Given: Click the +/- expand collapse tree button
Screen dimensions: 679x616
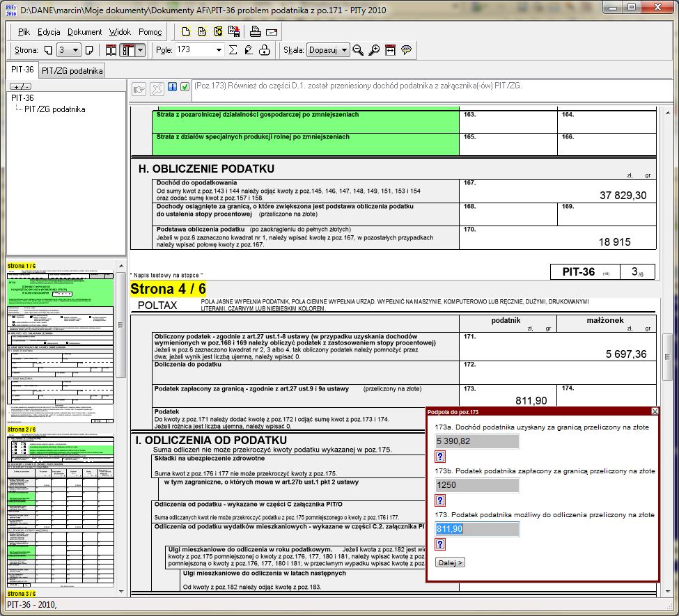Looking at the screenshot, I should 22,86.
